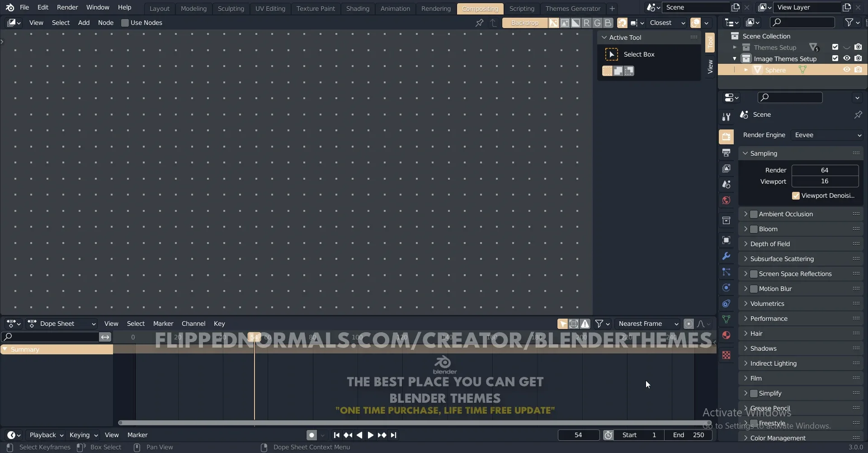Expand the Sphere object in the outliner
The width and height of the screenshot is (868, 453).
coord(746,70)
